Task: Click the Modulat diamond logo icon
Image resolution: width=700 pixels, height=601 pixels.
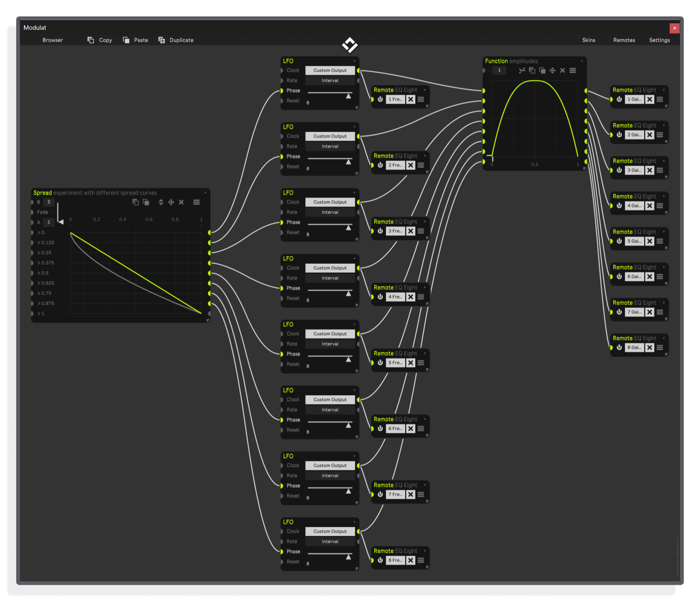Action: [x=350, y=45]
